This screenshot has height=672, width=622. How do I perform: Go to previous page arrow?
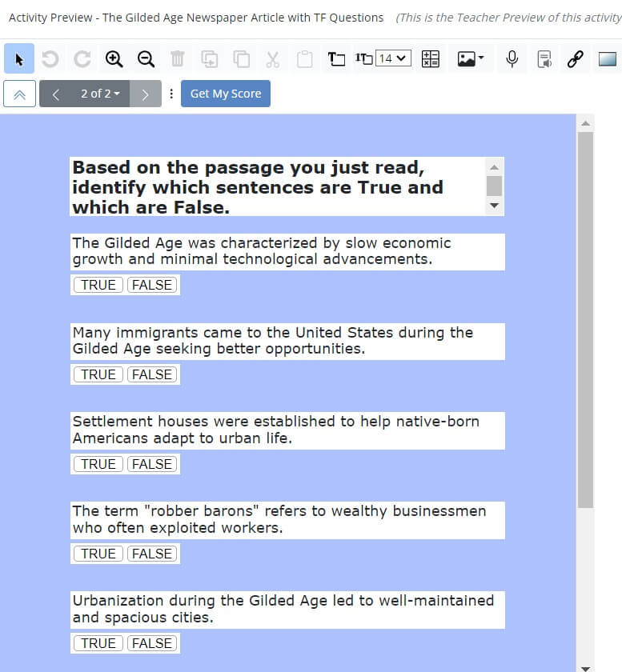55,94
